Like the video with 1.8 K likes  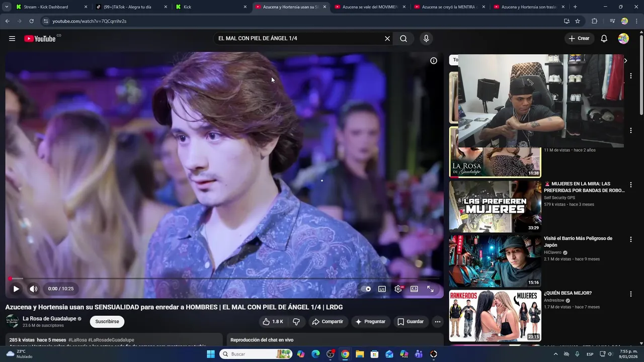(x=273, y=322)
